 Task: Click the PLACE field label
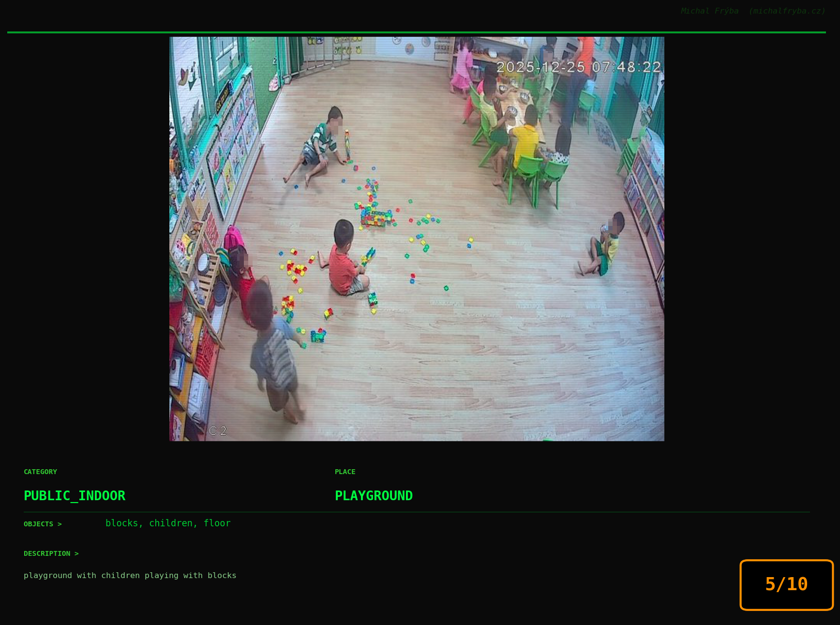345,472
